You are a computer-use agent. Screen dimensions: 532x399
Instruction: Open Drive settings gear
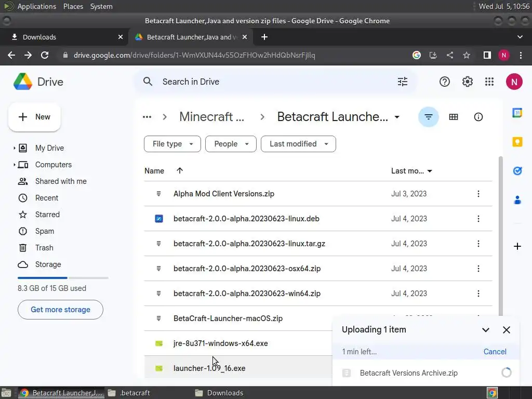(467, 82)
